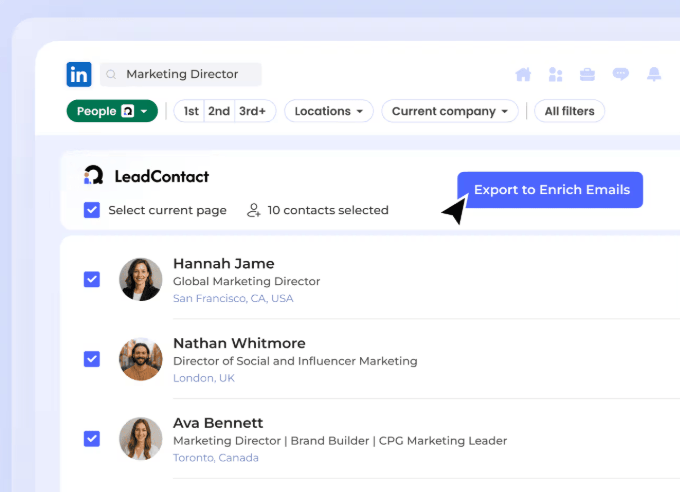This screenshot has width=680, height=492.
Task: Open the Messaging chat bubble icon
Action: click(x=621, y=74)
